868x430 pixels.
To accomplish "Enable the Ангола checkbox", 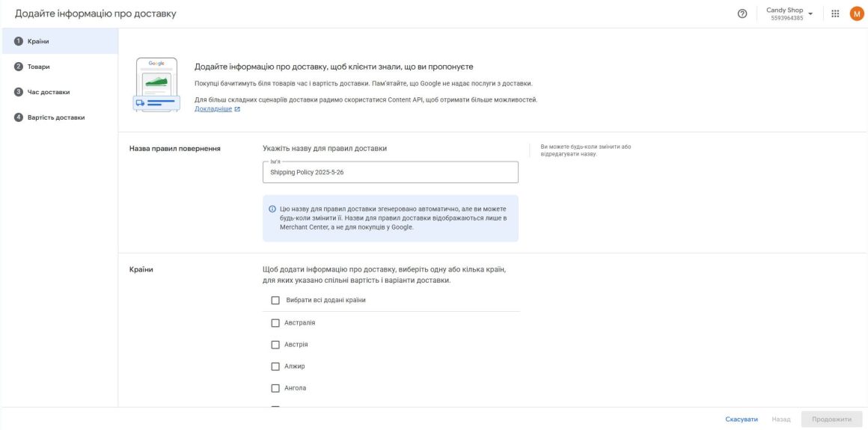I will click(x=275, y=388).
